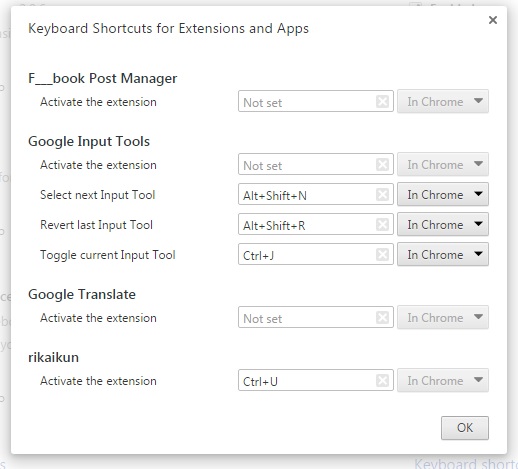Clear the Google Translate shortcut
The height and width of the screenshot is (469, 518).
point(382,317)
